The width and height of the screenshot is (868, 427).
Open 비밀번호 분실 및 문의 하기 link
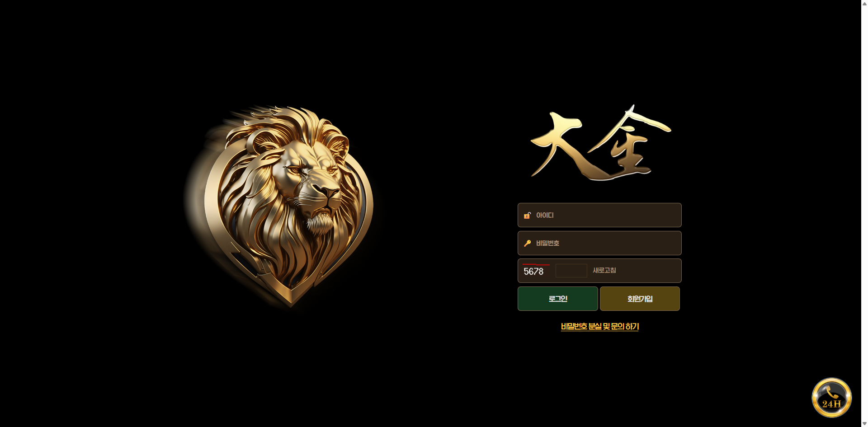[600, 326]
